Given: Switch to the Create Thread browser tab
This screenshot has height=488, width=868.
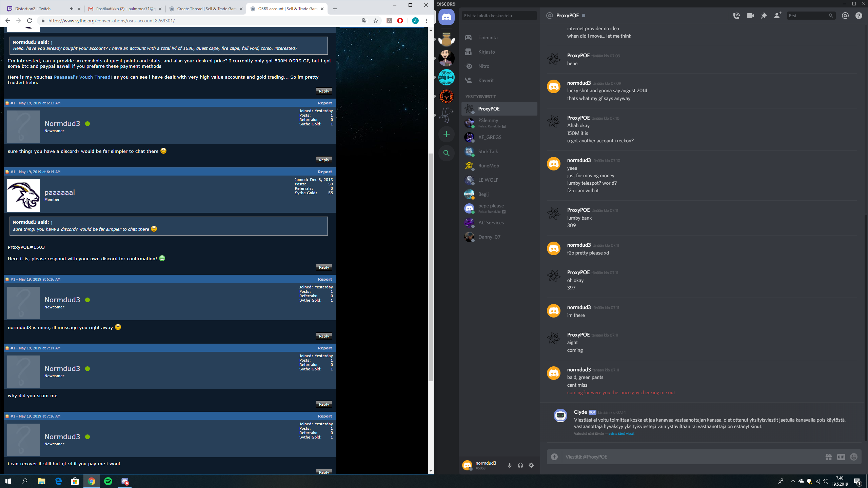Looking at the screenshot, I should pyautogui.click(x=206, y=9).
